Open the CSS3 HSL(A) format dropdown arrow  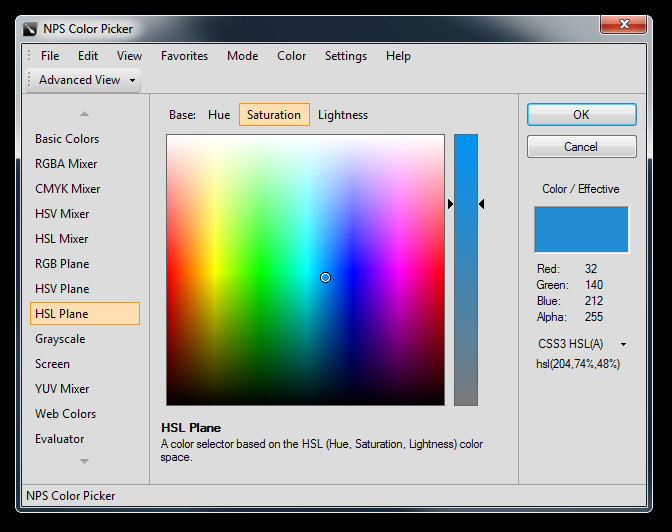(624, 344)
